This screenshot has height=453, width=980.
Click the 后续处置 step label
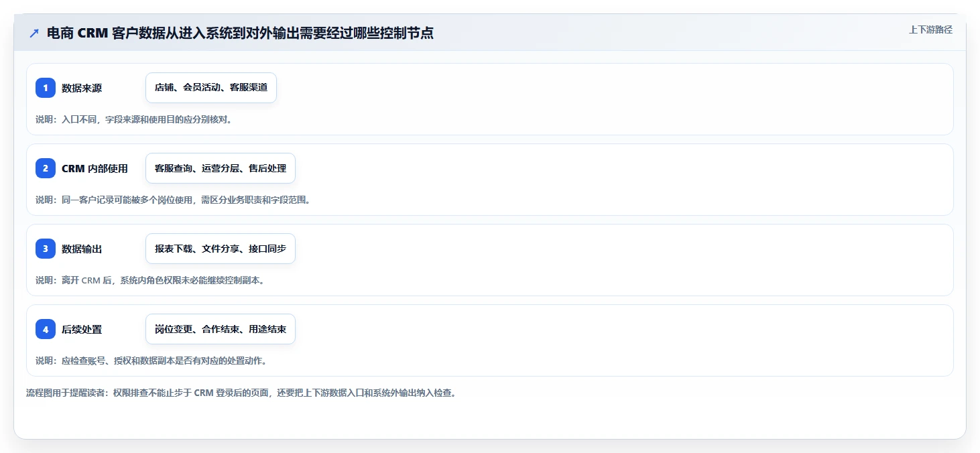(x=82, y=329)
